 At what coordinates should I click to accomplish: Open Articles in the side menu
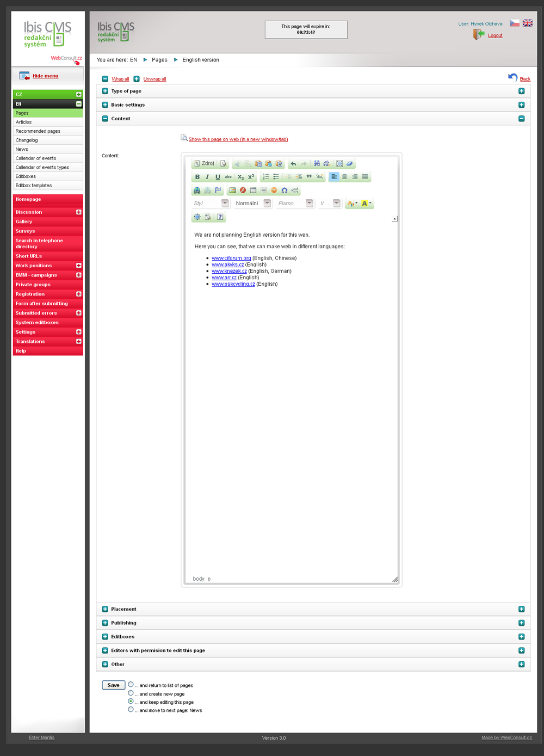[x=48, y=122]
